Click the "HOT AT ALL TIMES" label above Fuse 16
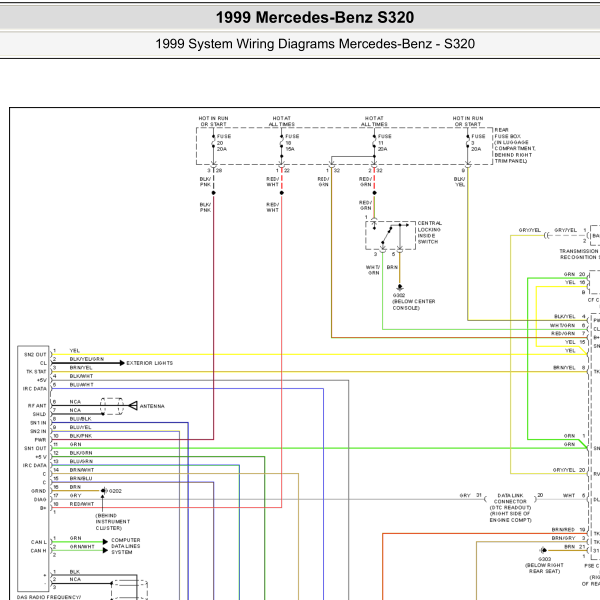The width and height of the screenshot is (600, 600). click(282, 121)
